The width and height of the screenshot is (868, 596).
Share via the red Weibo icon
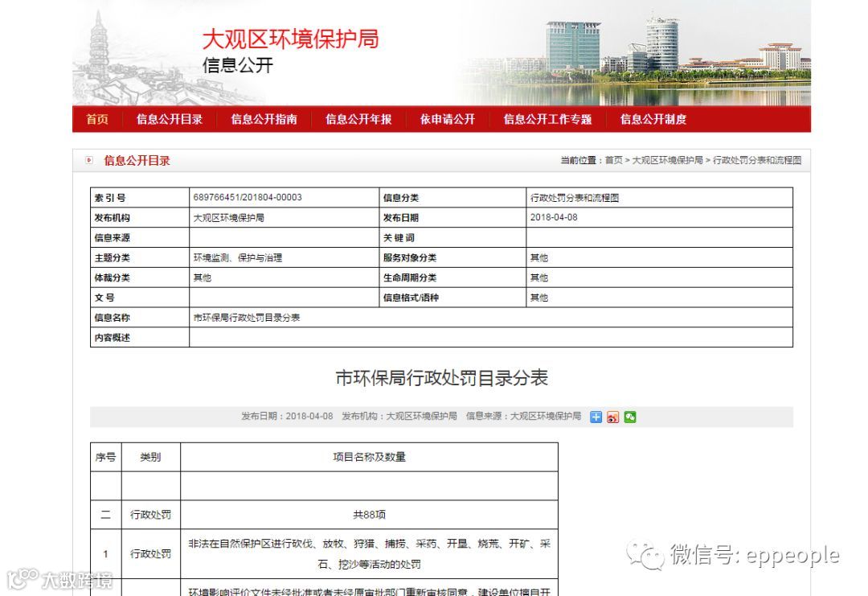tap(612, 417)
